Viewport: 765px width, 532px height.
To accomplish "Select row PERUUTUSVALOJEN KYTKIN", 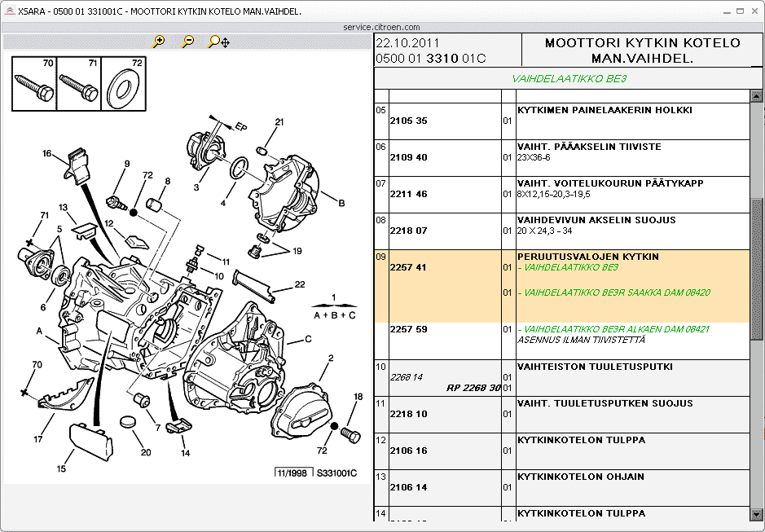I will (588, 257).
